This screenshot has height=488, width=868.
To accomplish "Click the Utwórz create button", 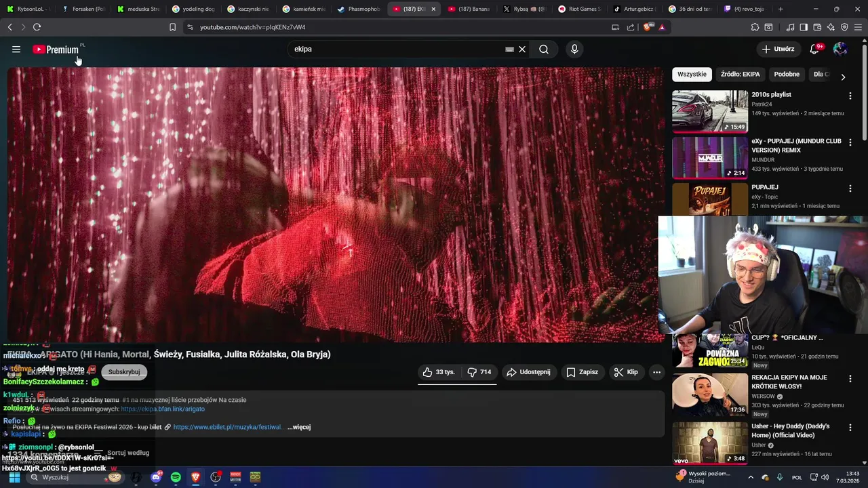I will point(778,49).
